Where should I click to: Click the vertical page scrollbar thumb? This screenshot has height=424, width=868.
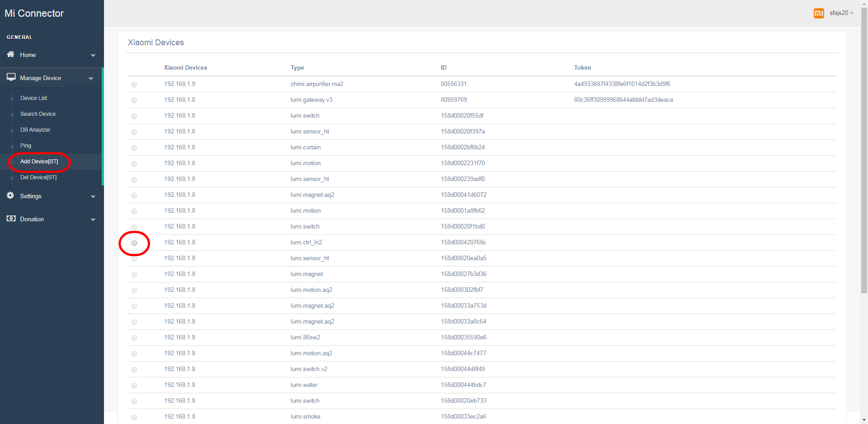(x=864, y=151)
